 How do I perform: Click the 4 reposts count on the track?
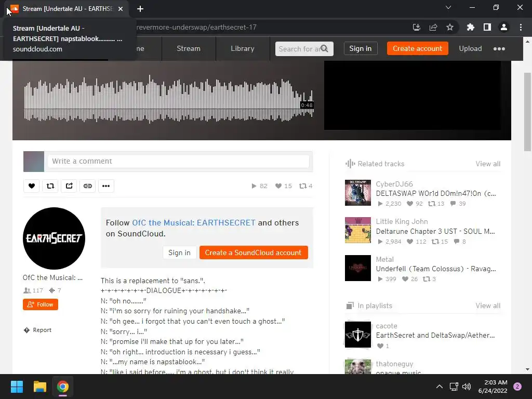(x=305, y=186)
